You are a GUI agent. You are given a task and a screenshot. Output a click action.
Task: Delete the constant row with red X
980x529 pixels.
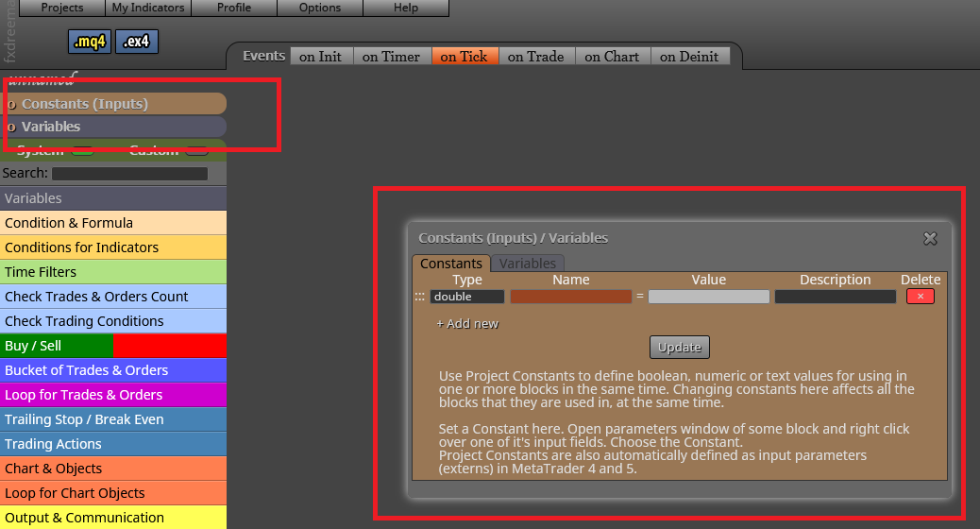920,297
